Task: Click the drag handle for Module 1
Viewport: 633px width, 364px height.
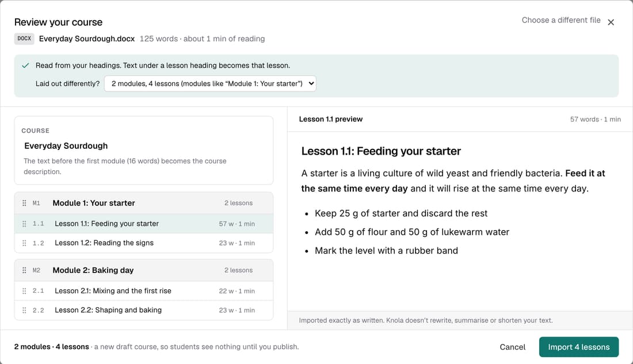Action: [x=24, y=203]
